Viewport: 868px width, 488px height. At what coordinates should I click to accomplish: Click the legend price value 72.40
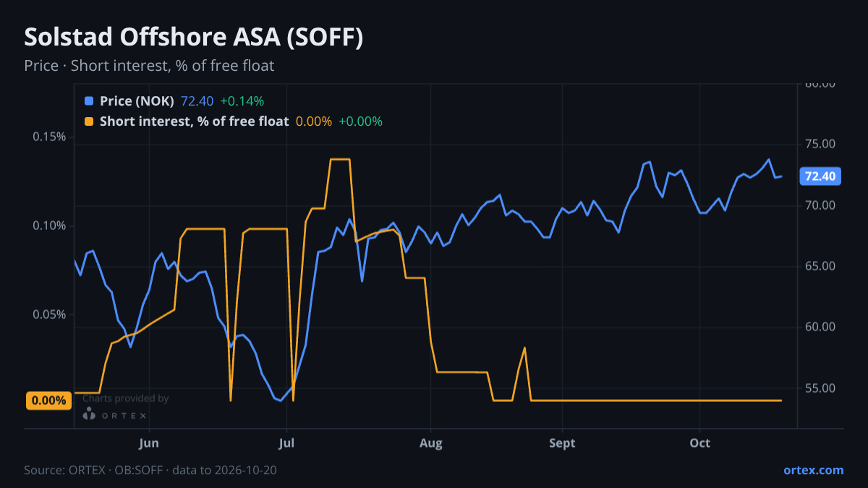tap(197, 101)
